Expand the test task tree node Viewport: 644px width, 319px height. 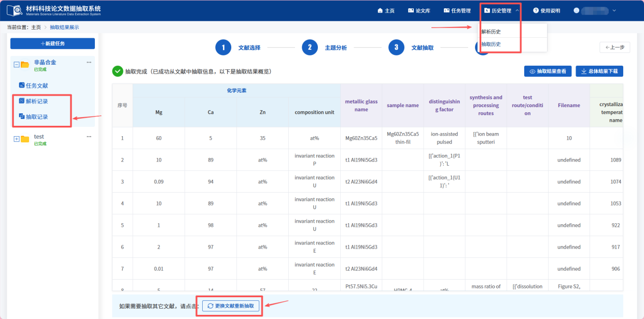coord(17,139)
